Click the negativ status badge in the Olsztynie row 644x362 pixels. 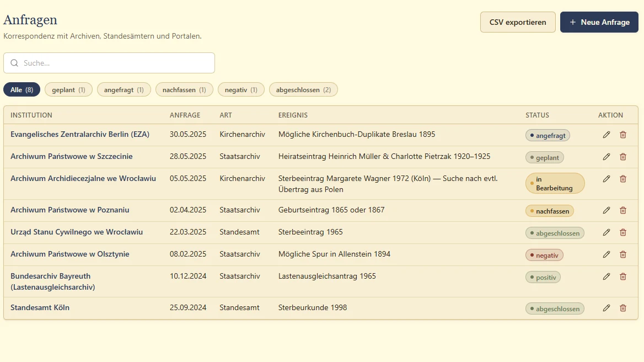(x=544, y=255)
